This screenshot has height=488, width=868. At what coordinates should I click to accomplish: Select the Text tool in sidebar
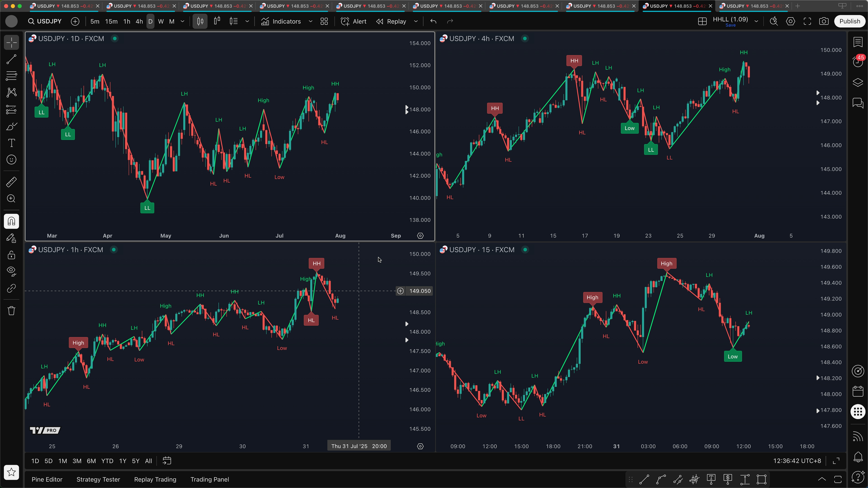(x=12, y=143)
